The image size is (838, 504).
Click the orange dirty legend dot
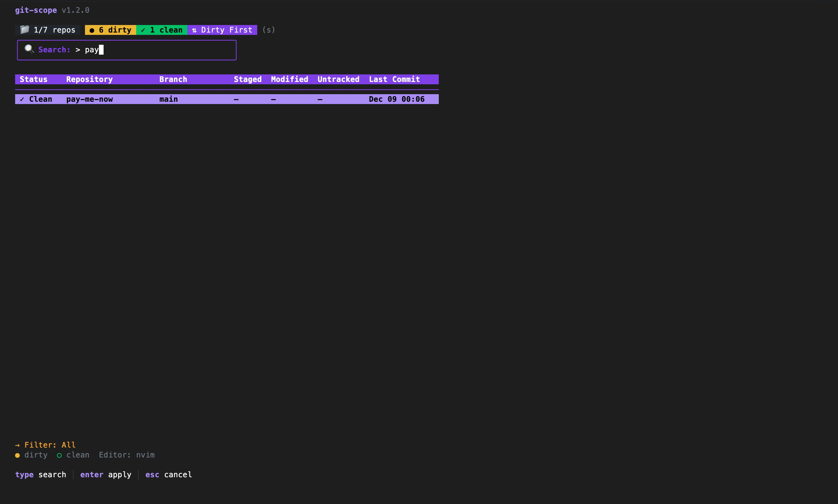(x=17, y=455)
